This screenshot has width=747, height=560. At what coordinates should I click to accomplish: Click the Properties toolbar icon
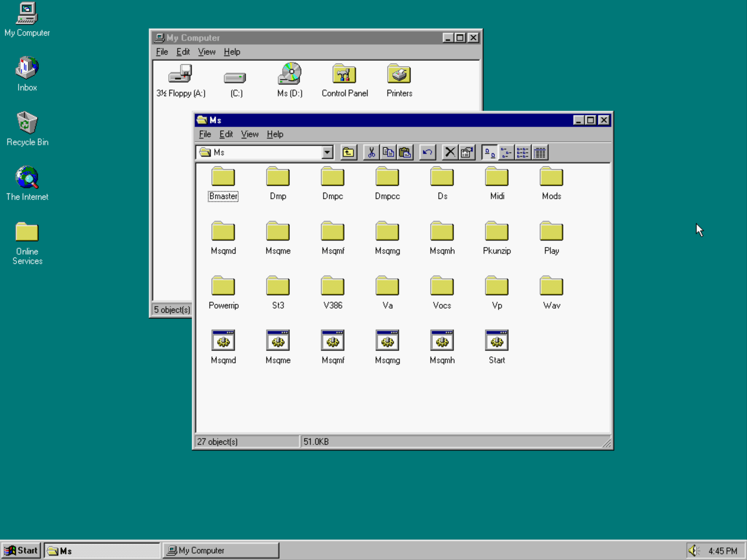click(x=467, y=153)
